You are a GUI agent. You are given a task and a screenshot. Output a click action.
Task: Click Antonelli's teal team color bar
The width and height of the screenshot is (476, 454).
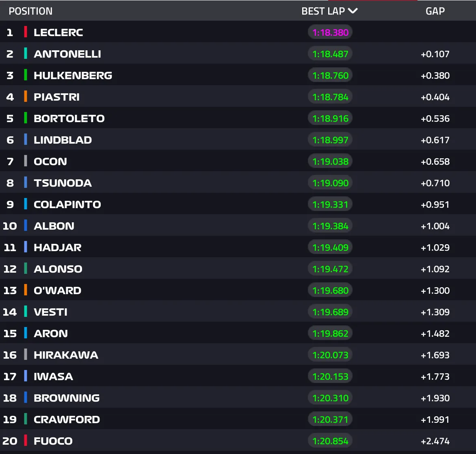tap(26, 54)
